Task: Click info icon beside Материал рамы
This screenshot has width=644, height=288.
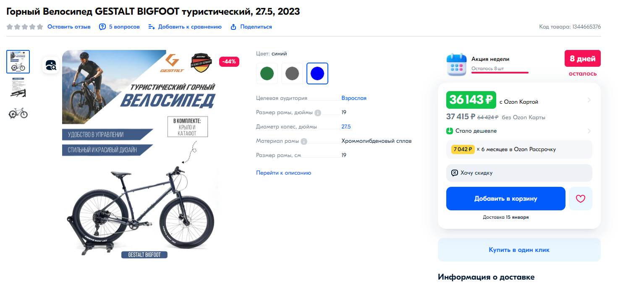Action: [x=304, y=141]
